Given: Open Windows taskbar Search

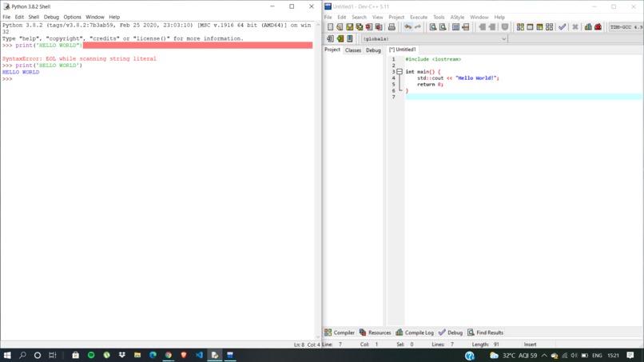Looking at the screenshot, I should click(x=22, y=355).
